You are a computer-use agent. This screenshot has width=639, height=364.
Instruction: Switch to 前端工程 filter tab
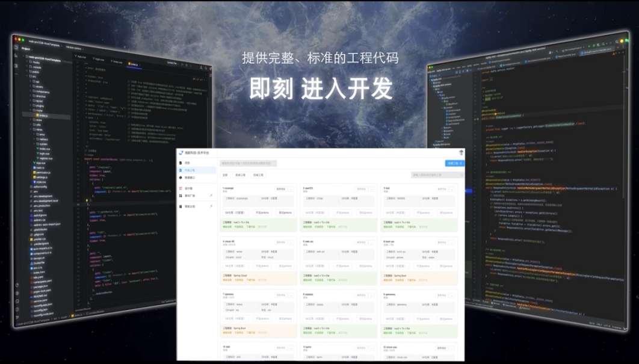(241, 175)
